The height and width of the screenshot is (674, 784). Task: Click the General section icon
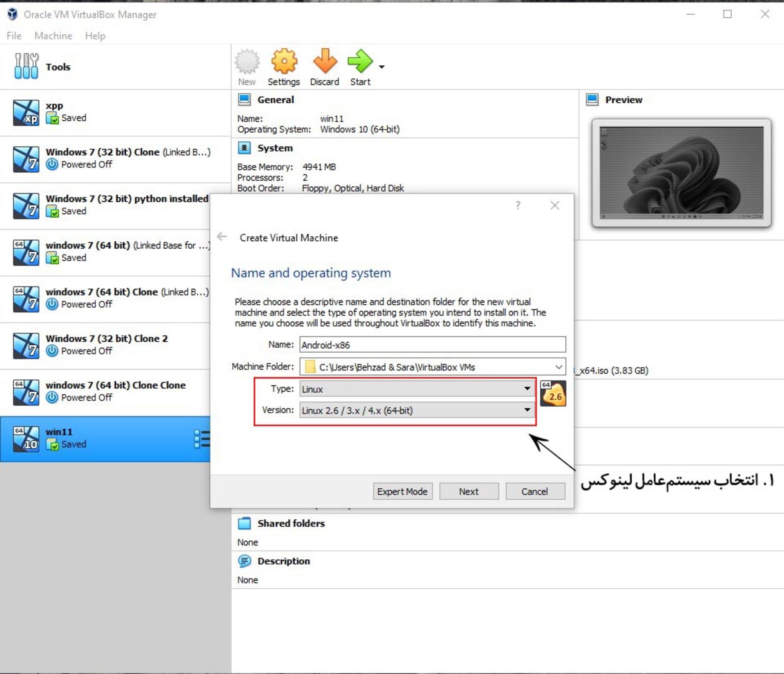click(x=244, y=100)
